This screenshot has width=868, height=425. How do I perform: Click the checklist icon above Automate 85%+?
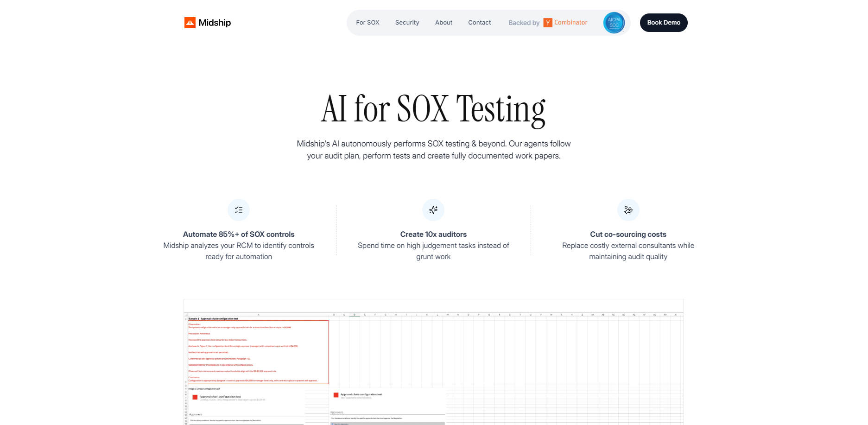[x=239, y=210]
